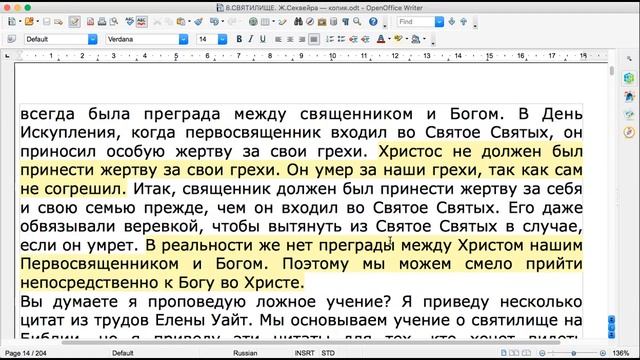Toggle AutoSpellcheck icon
Image resolution: width=640 pixels, height=360 pixels.
141,22
